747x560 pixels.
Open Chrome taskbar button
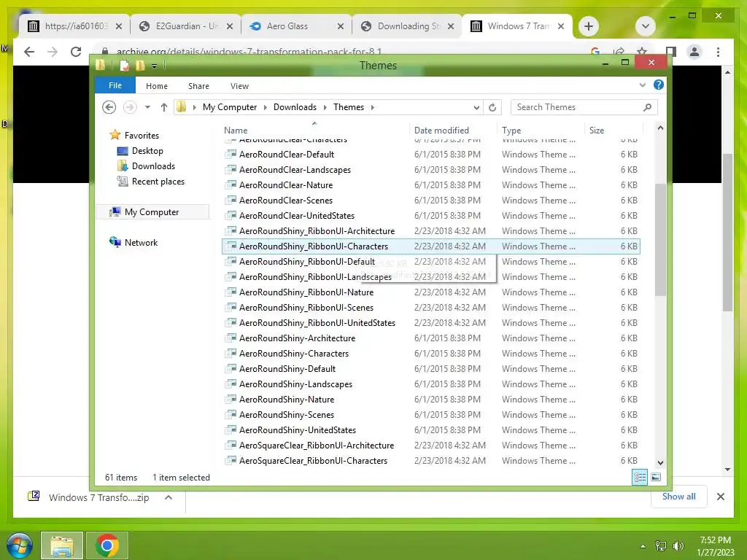click(x=107, y=545)
